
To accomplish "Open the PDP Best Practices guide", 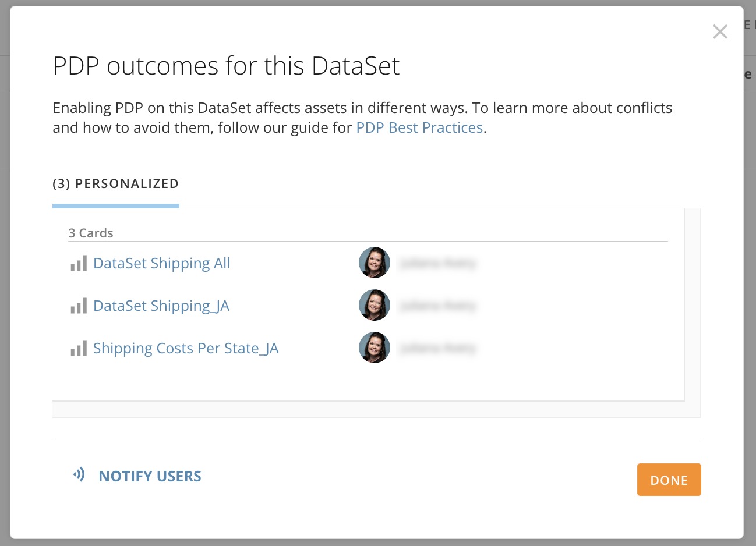I will (x=419, y=127).
